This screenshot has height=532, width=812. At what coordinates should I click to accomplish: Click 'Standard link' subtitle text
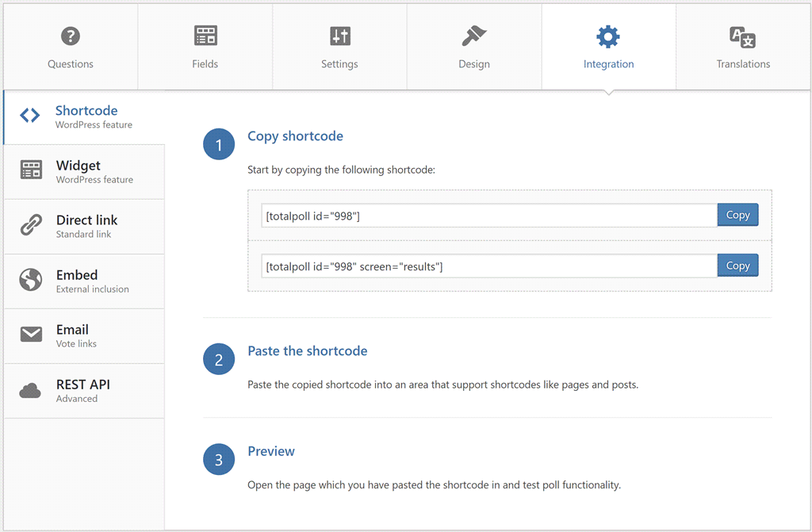point(83,234)
